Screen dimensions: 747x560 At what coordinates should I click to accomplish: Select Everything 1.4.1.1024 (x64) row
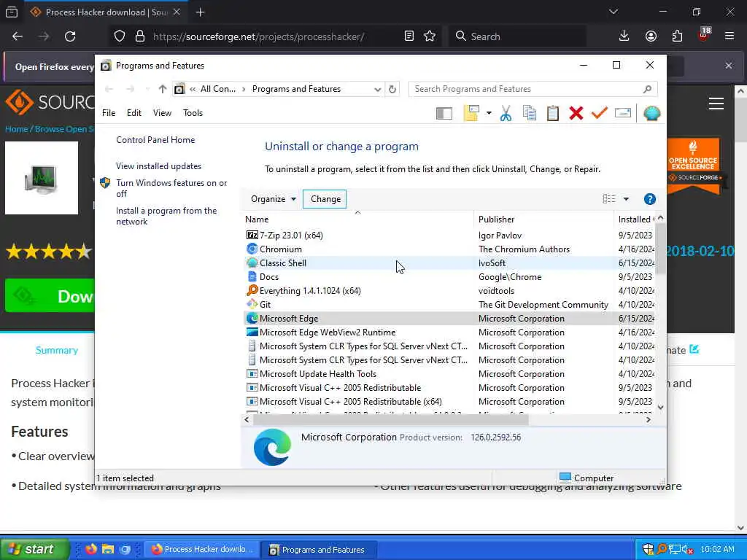[x=449, y=290]
